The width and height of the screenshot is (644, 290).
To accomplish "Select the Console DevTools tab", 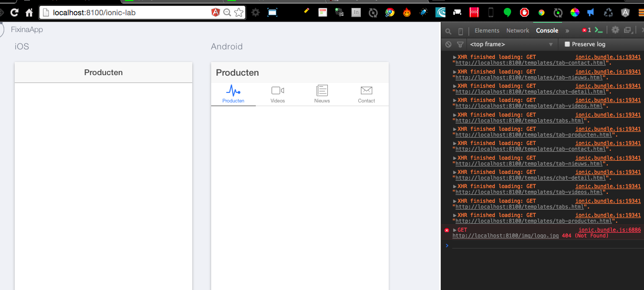I will pyautogui.click(x=547, y=30).
